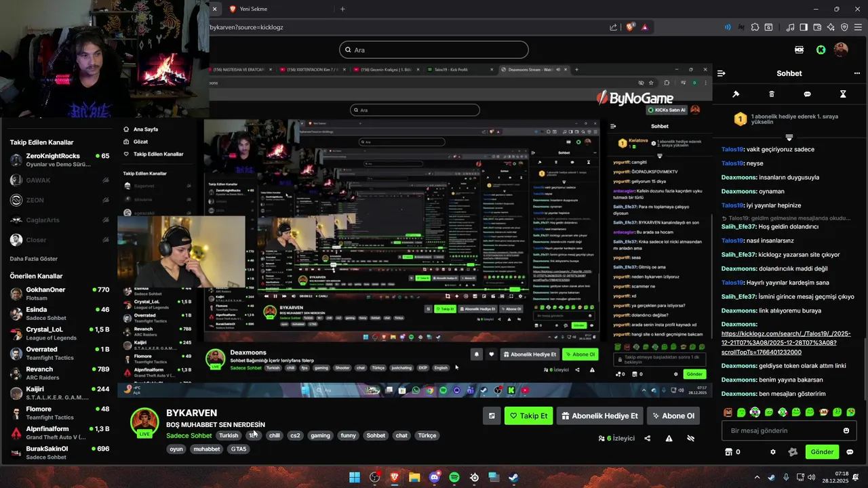Open Brave's hamburger main menu
Viewport: 868px width, 488px height.
858,27
